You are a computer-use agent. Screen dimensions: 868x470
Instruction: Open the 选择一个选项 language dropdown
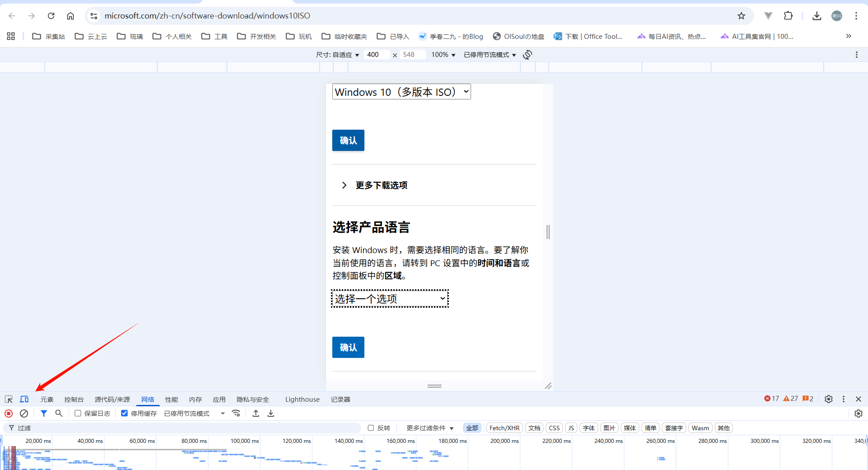390,299
